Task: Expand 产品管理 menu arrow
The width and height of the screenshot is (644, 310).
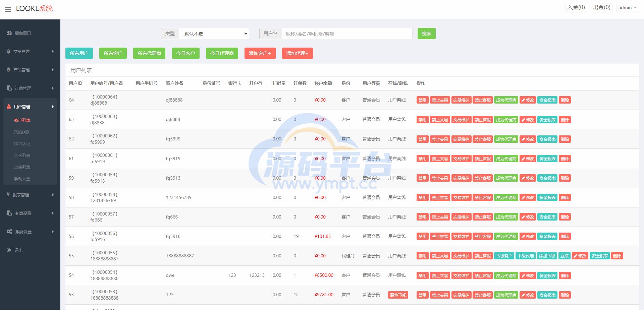Action: coord(53,70)
